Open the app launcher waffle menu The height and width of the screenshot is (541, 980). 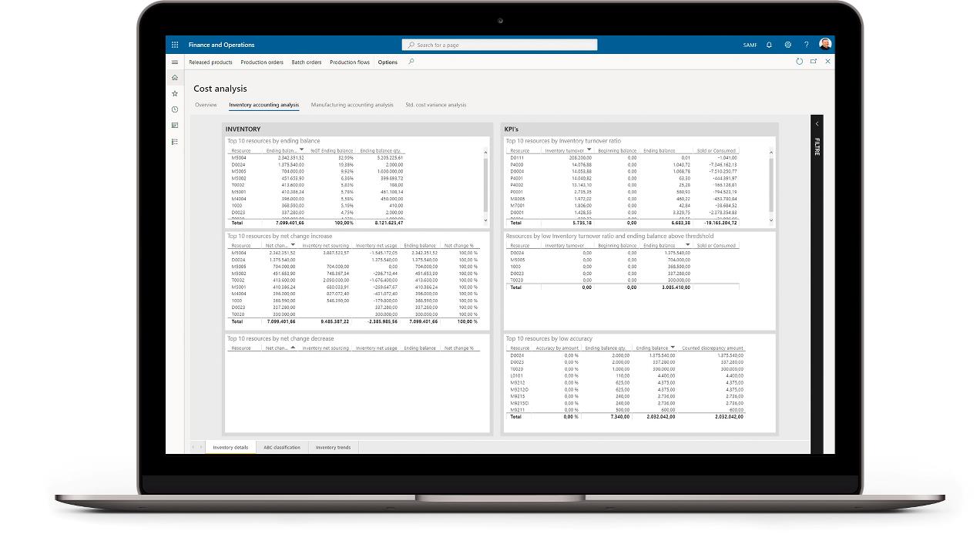(x=175, y=45)
